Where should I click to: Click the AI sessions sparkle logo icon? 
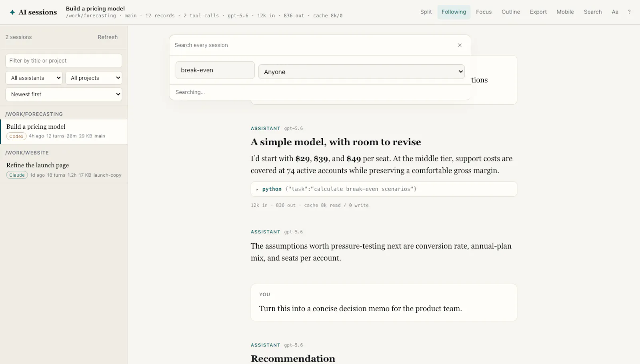12,12
